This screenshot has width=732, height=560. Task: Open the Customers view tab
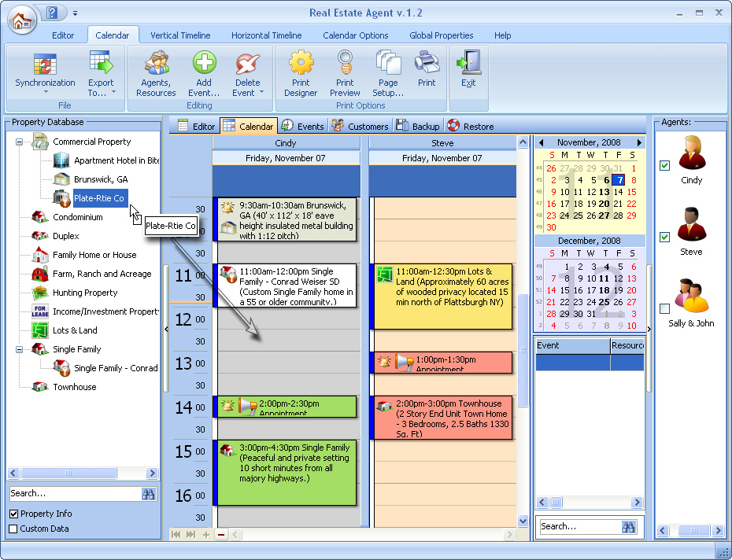click(x=360, y=126)
